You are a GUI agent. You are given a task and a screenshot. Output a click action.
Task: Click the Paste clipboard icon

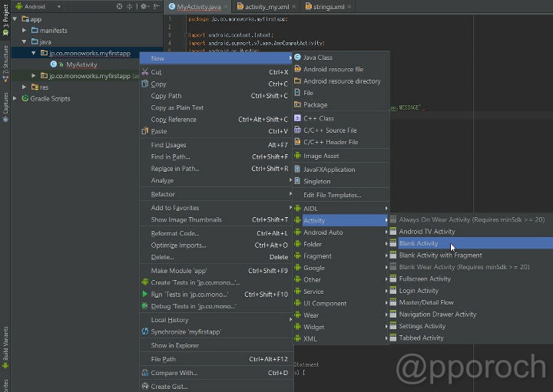pos(145,131)
